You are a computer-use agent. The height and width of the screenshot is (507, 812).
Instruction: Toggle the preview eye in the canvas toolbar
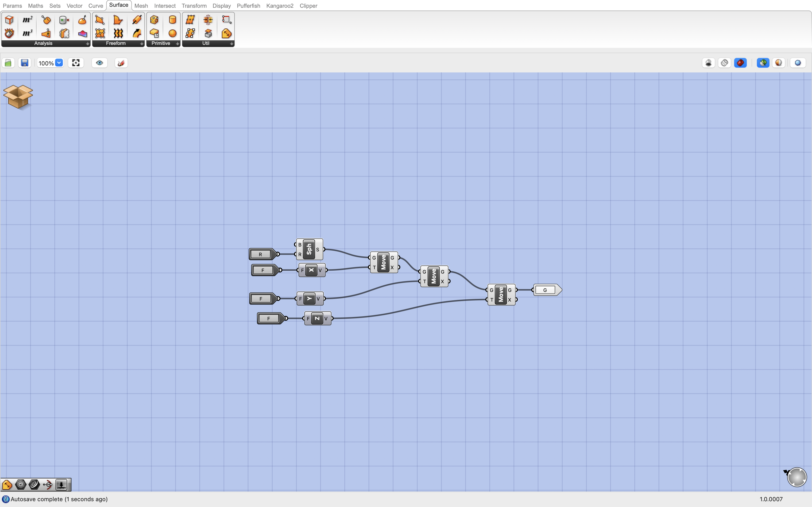click(99, 63)
